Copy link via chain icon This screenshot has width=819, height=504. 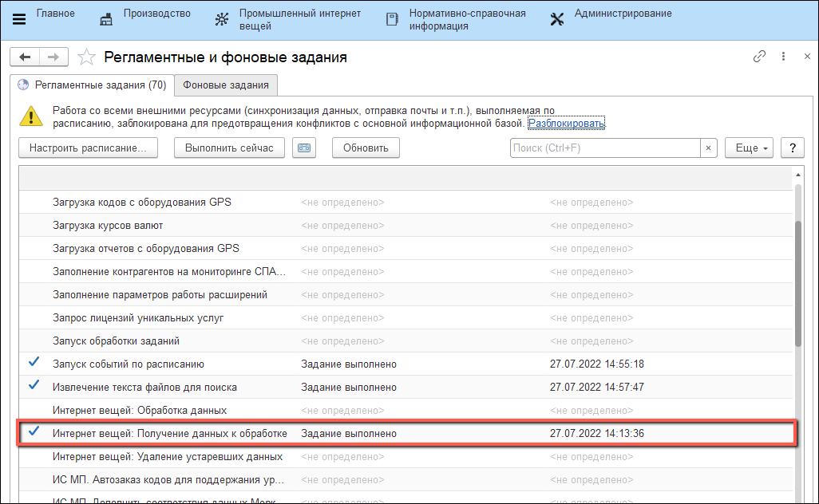pos(759,57)
